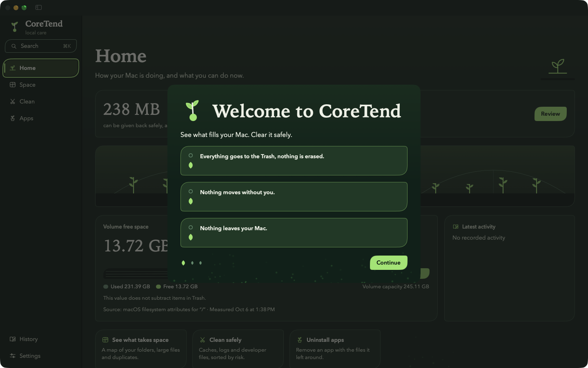Focus the Search field in sidebar
This screenshot has width=588, height=368.
pyautogui.click(x=41, y=46)
